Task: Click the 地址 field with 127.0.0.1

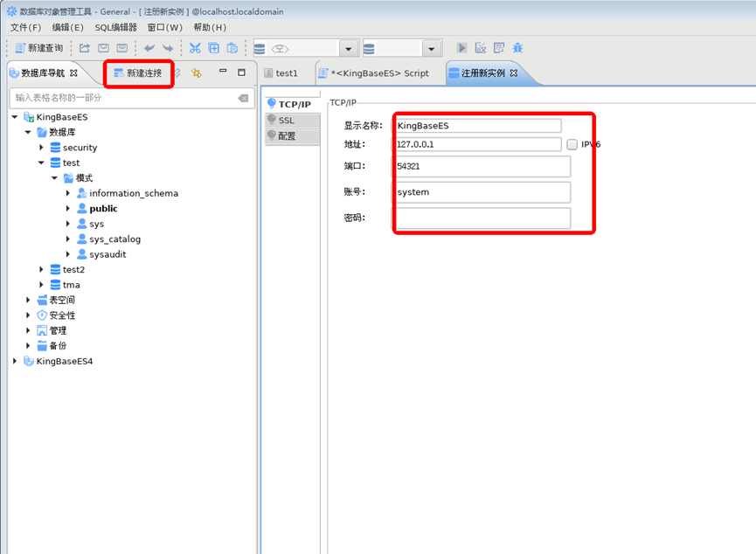Action: pos(477,144)
